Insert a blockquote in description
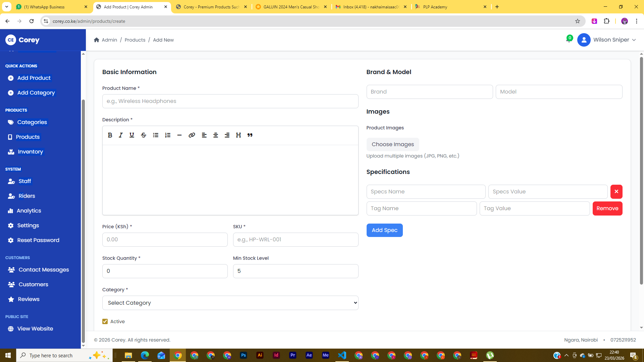The image size is (644, 362). (250, 135)
